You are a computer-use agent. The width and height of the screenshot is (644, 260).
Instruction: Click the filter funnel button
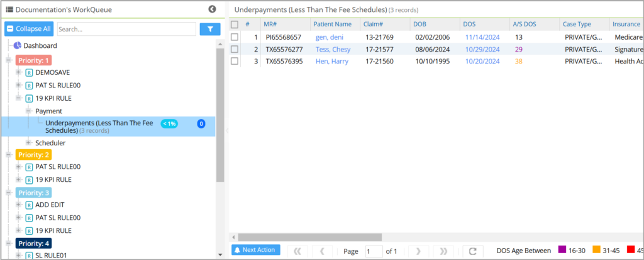point(210,29)
